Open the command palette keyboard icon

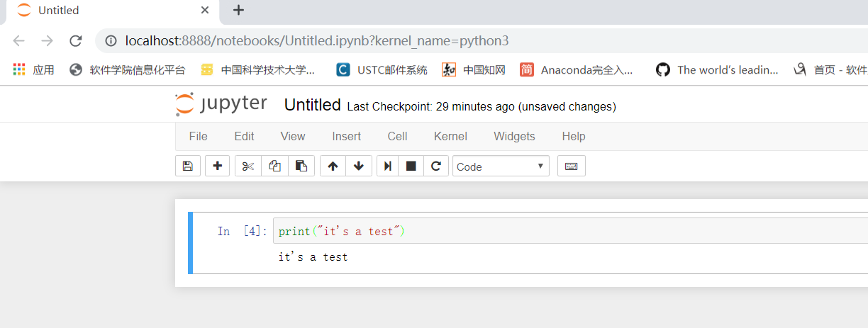pyautogui.click(x=571, y=166)
